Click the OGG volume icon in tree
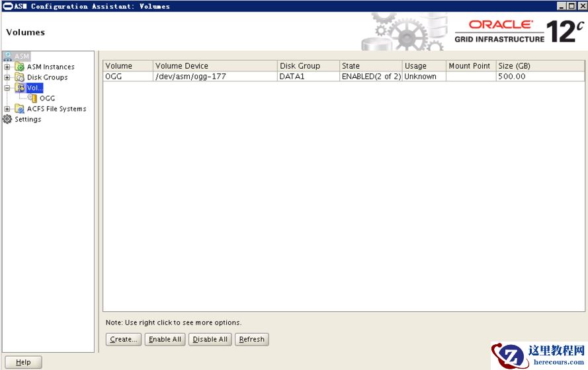This screenshot has height=370, width=588. 32,98
